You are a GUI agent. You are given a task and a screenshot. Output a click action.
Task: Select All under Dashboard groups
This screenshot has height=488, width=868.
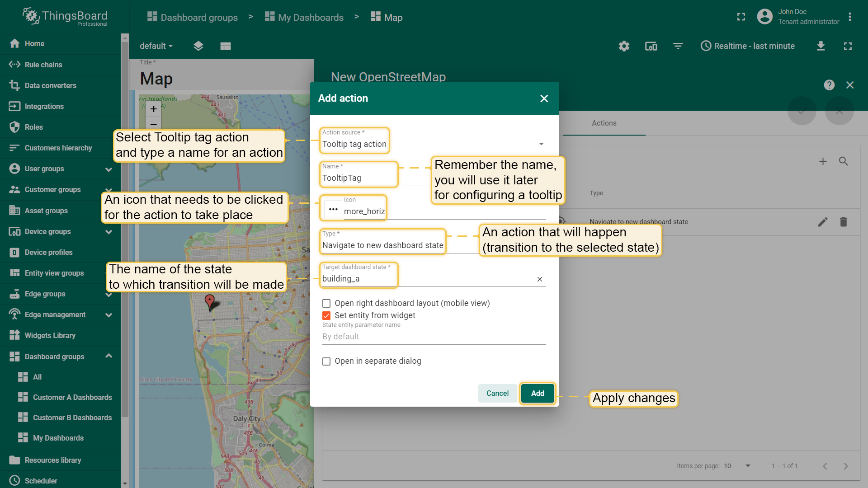(x=60, y=377)
